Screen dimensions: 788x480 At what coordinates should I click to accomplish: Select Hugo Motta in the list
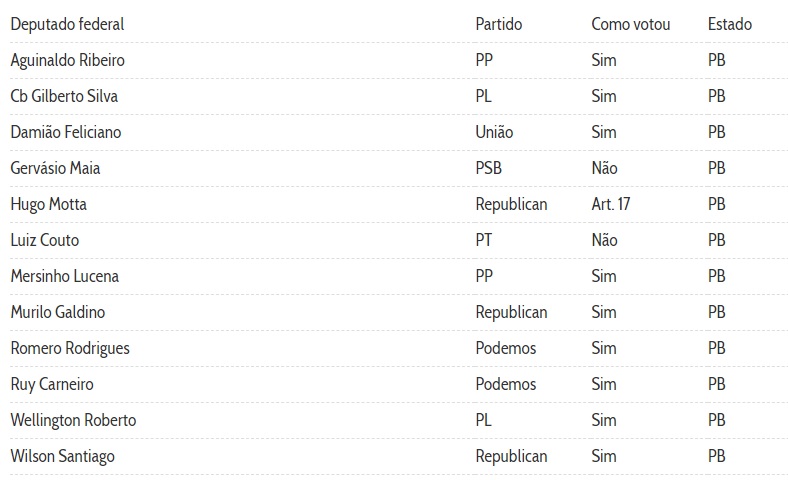(48, 204)
